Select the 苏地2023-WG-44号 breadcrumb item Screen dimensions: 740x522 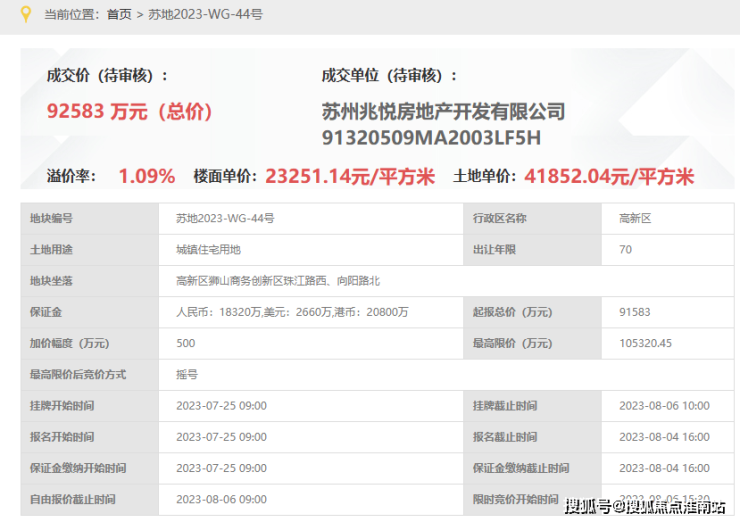click(205, 15)
